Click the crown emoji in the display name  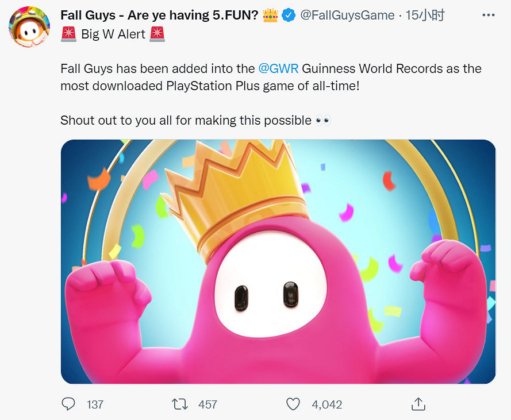[x=270, y=16]
